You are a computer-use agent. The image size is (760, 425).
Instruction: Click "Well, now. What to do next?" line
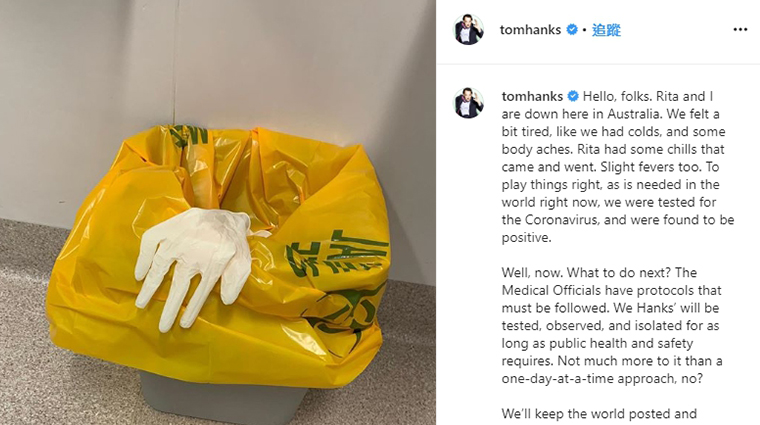586,272
